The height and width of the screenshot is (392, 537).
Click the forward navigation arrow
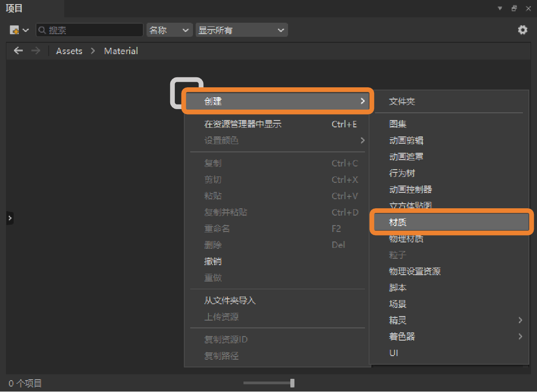(35, 51)
